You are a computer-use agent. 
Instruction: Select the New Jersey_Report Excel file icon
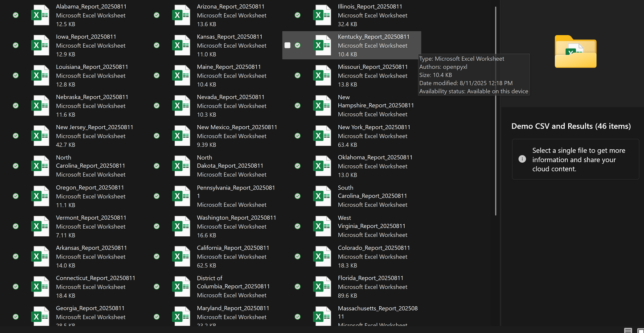[x=40, y=136]
